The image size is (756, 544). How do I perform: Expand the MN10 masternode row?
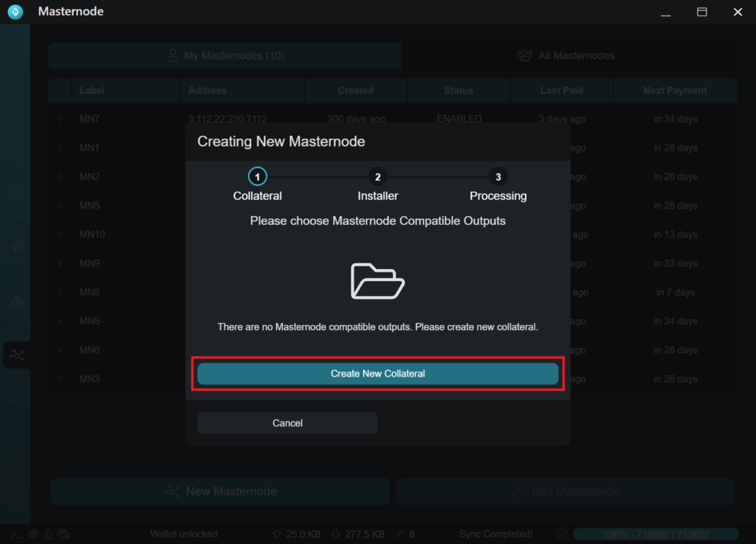pyautogui.click(x=60, y=234)
